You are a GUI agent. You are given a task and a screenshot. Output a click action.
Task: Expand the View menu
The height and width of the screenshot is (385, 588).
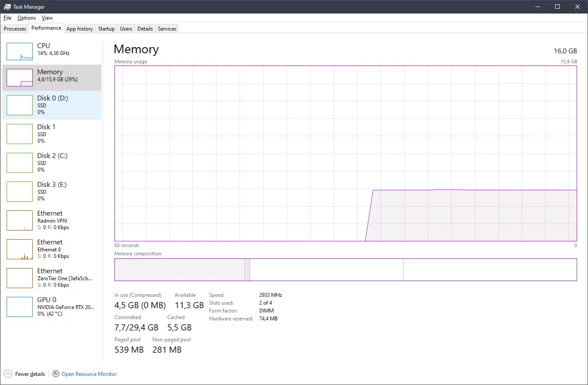47,18
